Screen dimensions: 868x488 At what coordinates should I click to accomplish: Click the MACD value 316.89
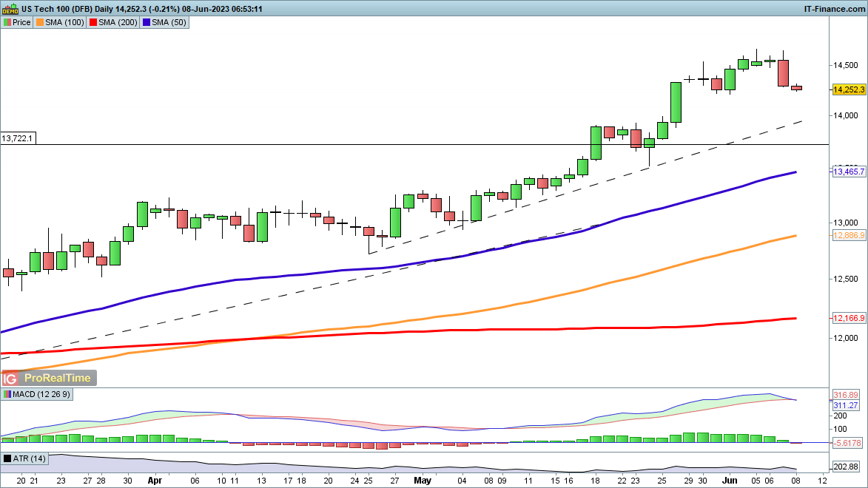pyautogui.click(x=846, y=395)
